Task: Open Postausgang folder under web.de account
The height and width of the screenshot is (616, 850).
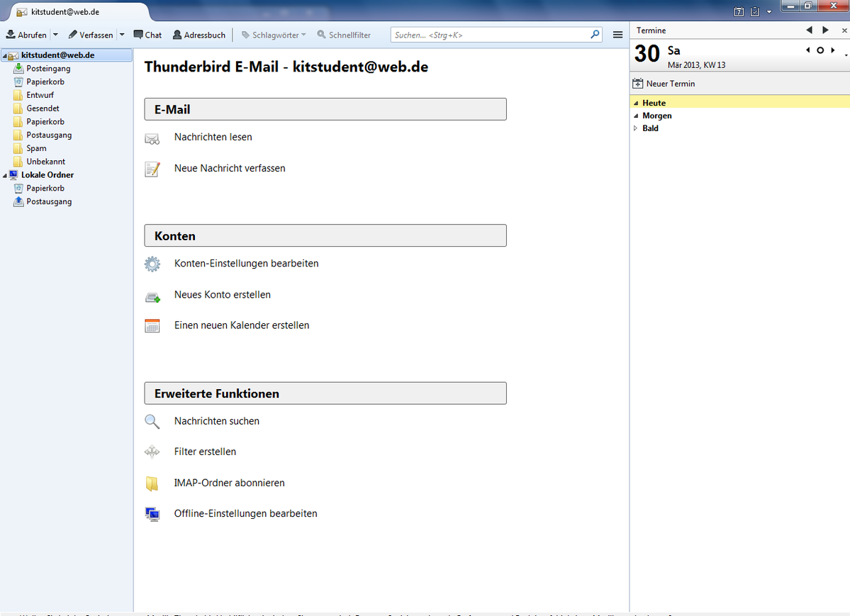Action: (x=49, y=135)
